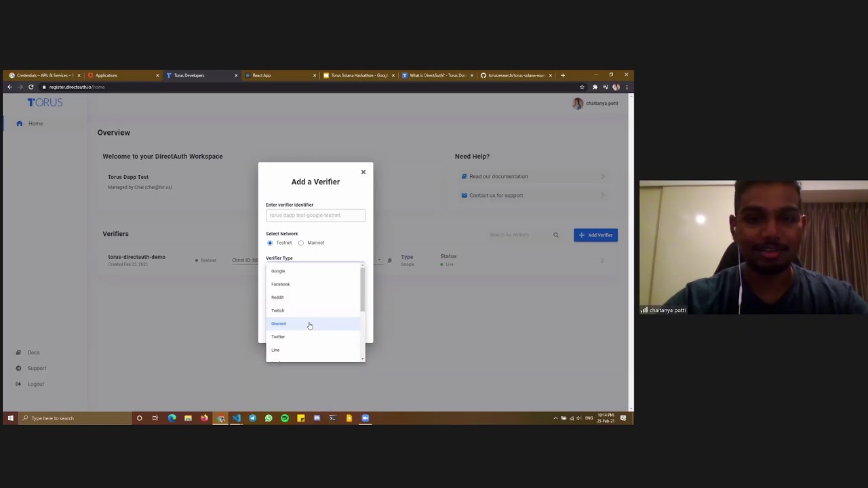Viewport: 868px width, 488px height.
Task: Open Telegram from the taskbar
Action: tap(252, 418)
